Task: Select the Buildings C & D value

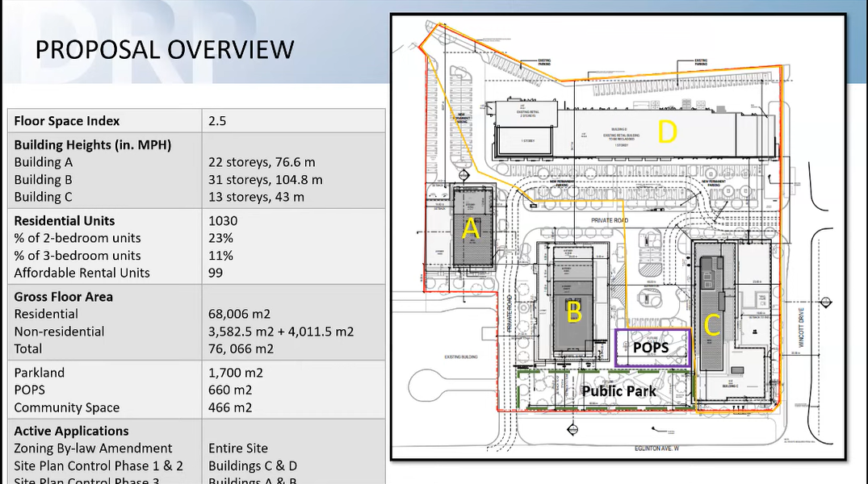Action: click(253, 465)
